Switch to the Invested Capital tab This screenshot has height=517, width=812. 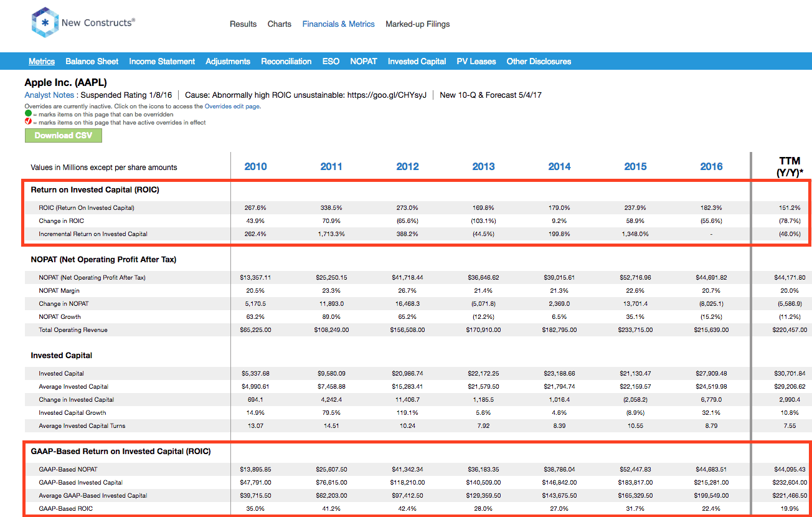click(417, 61)
